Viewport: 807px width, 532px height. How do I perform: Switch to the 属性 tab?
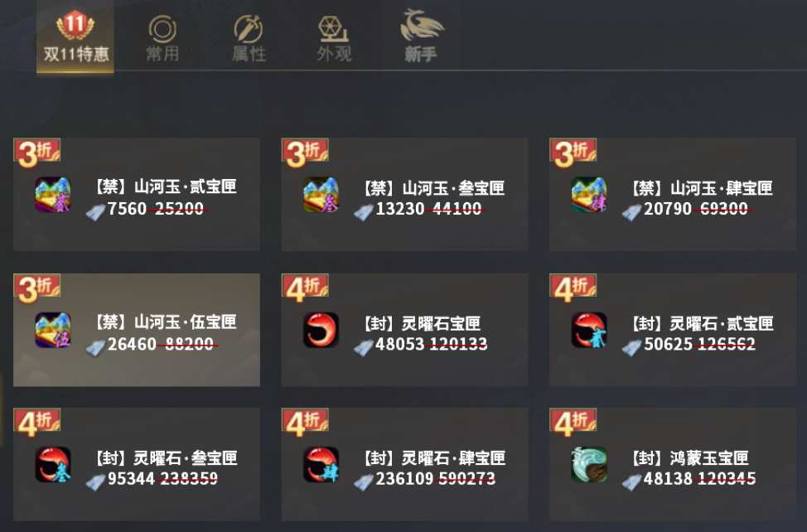(249, 39)
